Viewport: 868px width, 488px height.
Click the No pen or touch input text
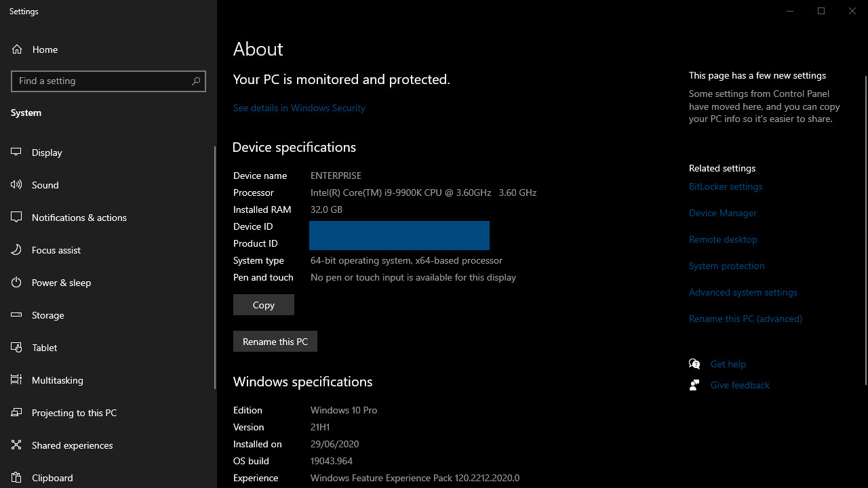pyautogui.click(x=413, y=277)
